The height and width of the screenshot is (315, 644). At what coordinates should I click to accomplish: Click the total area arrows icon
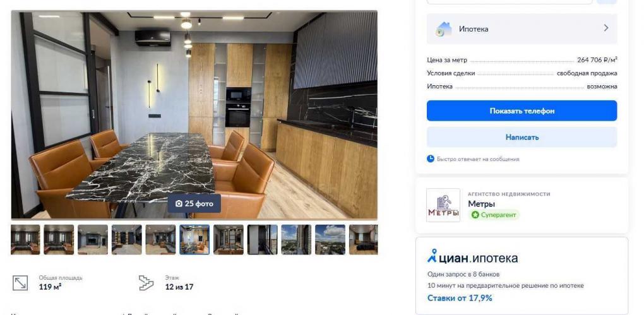pos(20,283)
